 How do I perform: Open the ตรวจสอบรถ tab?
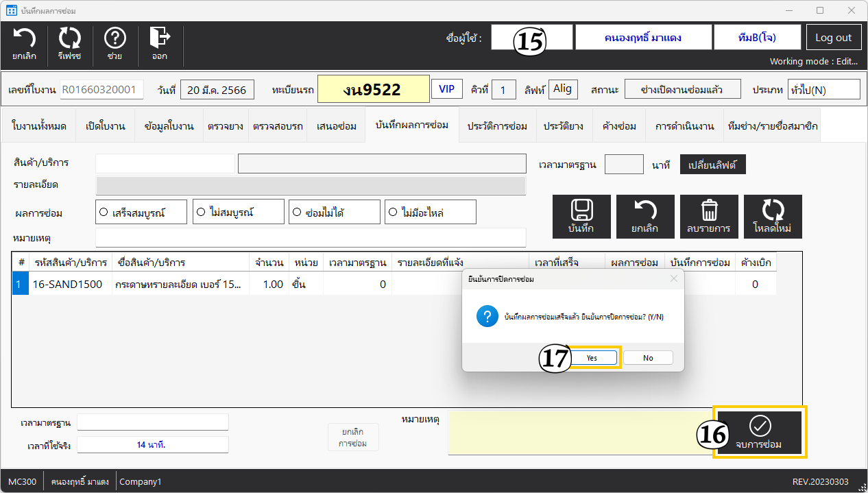[278, 126]
